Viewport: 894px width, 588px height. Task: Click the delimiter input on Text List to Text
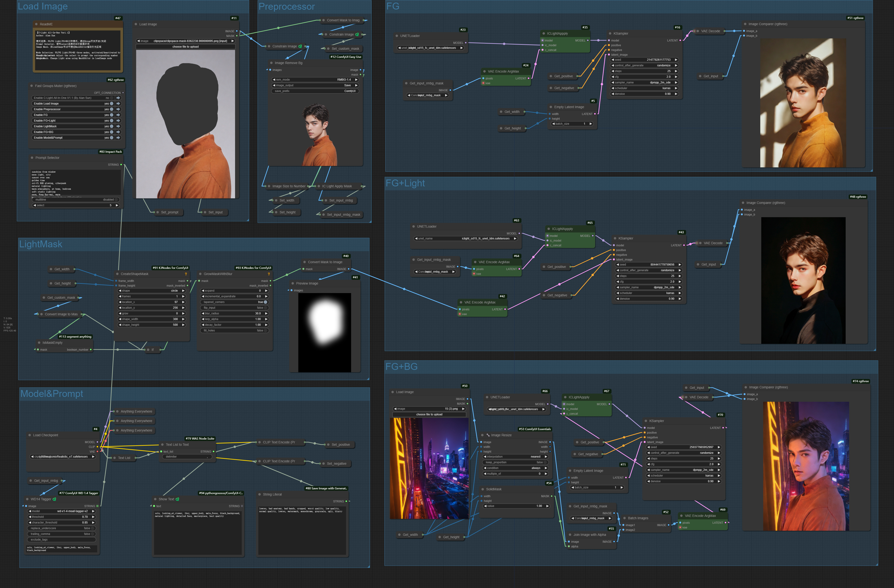click(187, 456)
